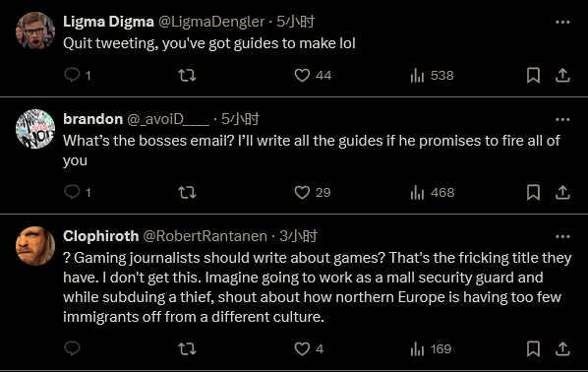Reply to Clophiroth's tweet
This screenshot has width=588, height=372.
[72, 348]
